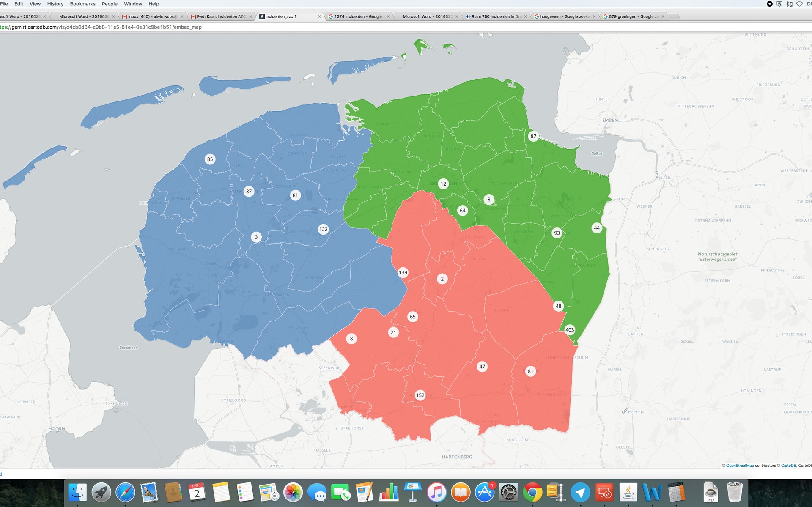Click the 403 incident marker
Viewport: 812px width, 507px height.
coord(570,330)
